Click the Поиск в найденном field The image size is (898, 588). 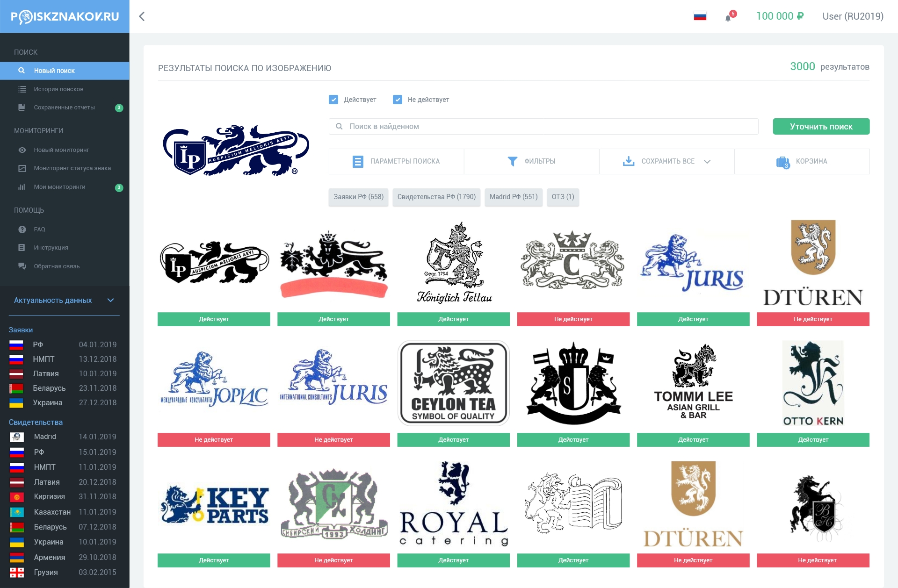(x=543, y=127)
